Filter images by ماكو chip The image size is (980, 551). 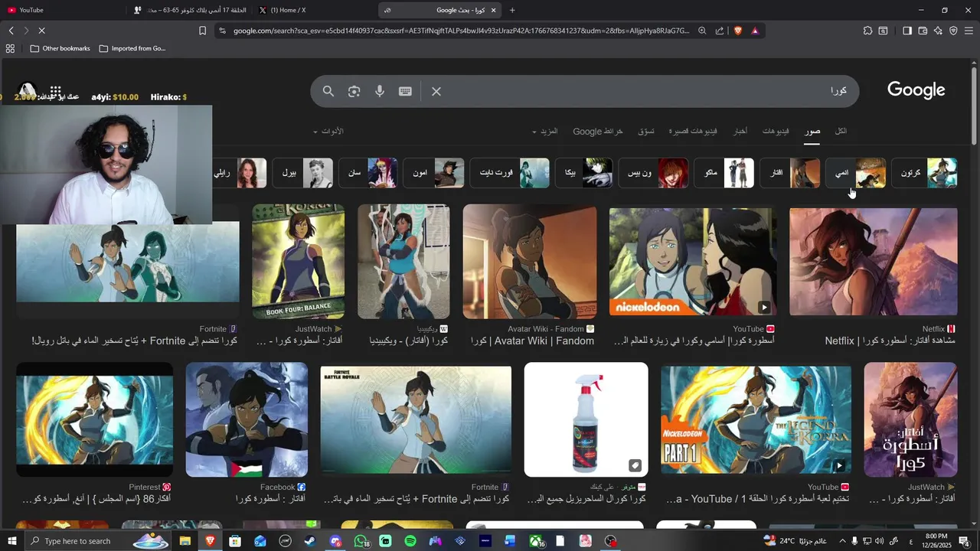(724, 173)
